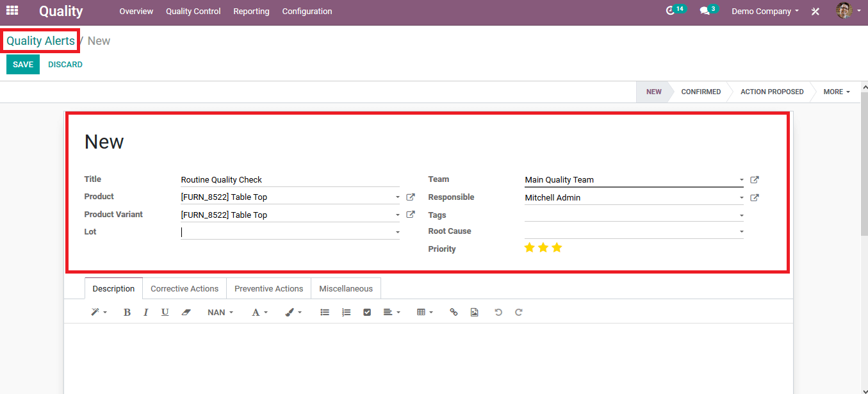Image resolution: width=868 pixels, height=394 pixels.
Task: Insert an image in description
Action: [474, 312]
